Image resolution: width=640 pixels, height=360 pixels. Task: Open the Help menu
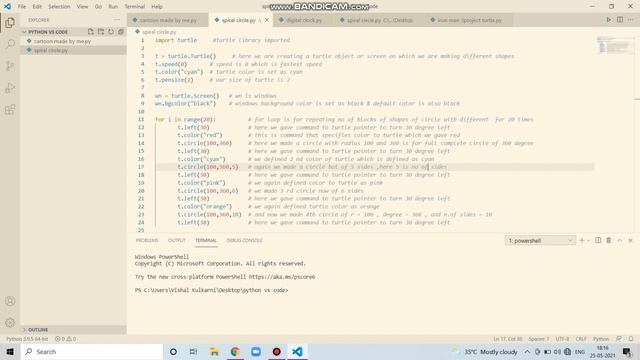click(x=157, y=7)
